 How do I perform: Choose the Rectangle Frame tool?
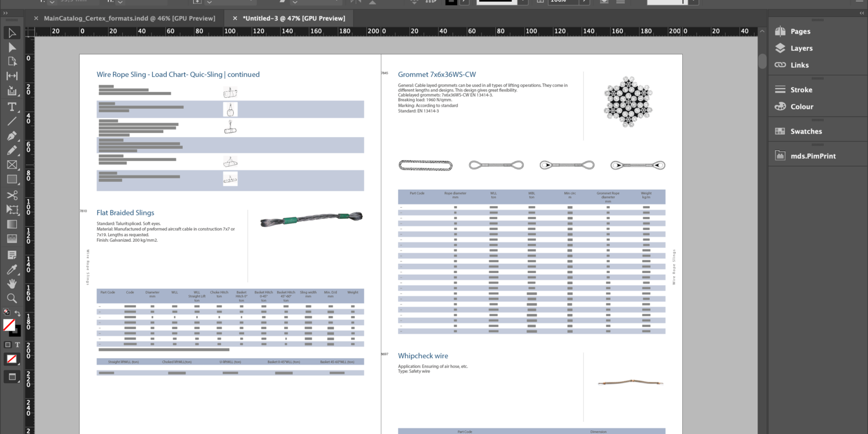pos(12,165)
